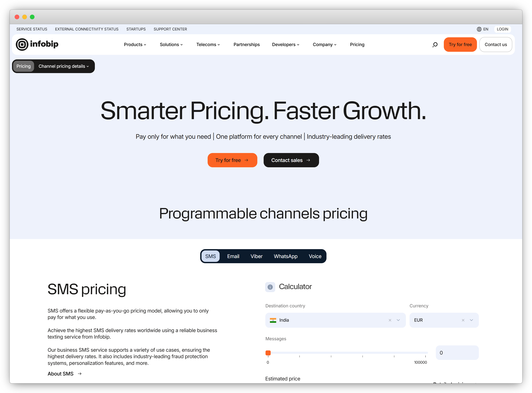532x393 pixels.
Task: Expand the Company menu
Action: (324, 45)
